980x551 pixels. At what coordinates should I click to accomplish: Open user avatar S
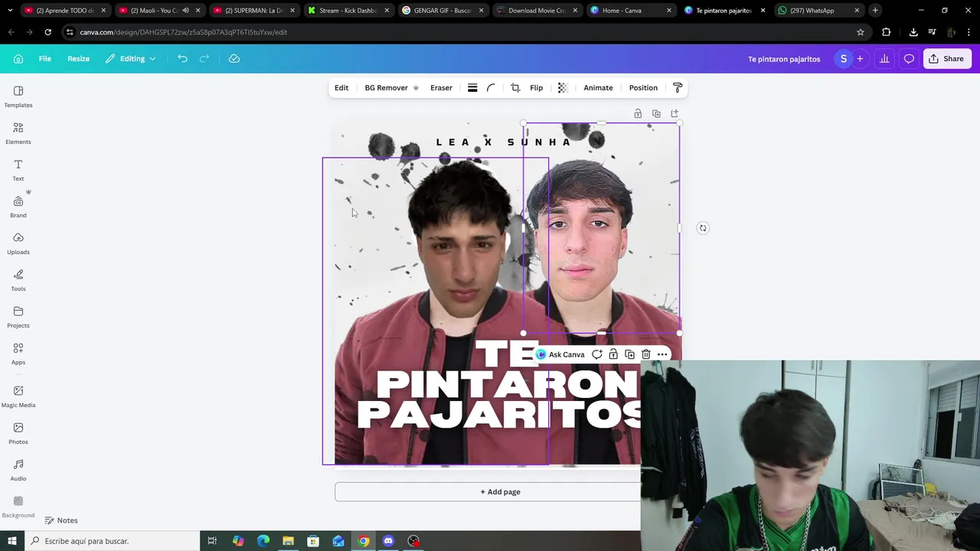coord(843,59)
